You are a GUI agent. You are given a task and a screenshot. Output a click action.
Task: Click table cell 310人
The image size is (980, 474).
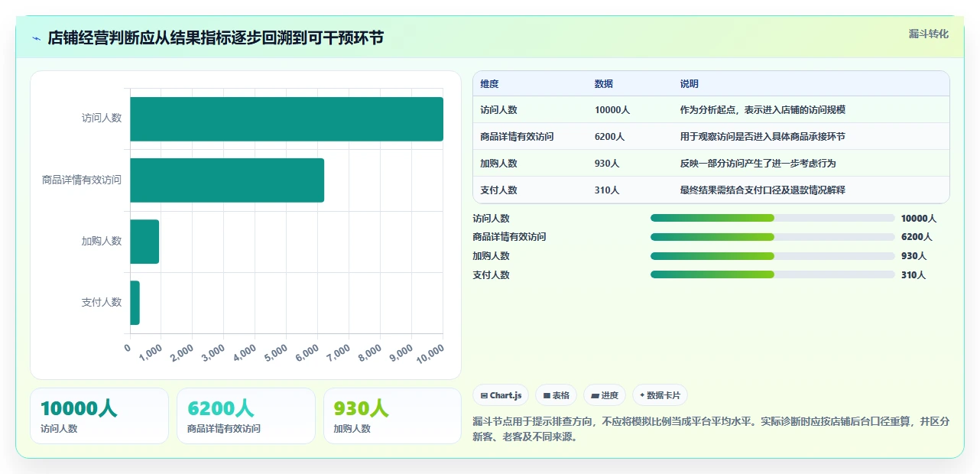pos(607,190)
